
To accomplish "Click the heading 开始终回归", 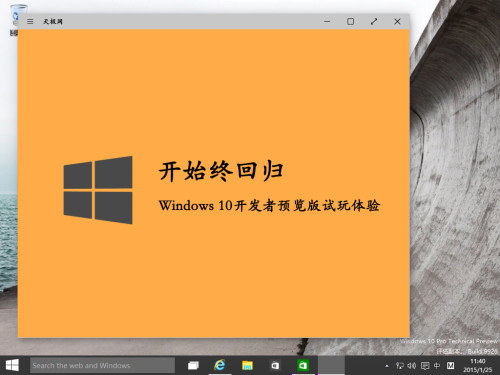I will coord(221,171).
